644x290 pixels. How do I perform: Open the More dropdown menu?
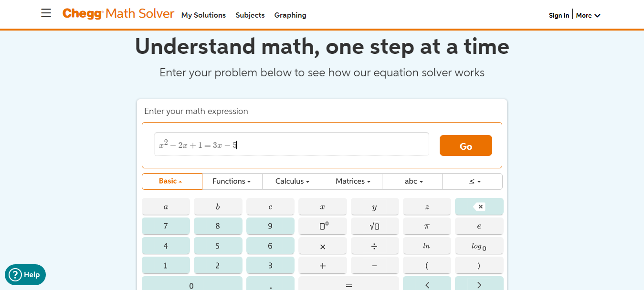(x=588, y=15)
